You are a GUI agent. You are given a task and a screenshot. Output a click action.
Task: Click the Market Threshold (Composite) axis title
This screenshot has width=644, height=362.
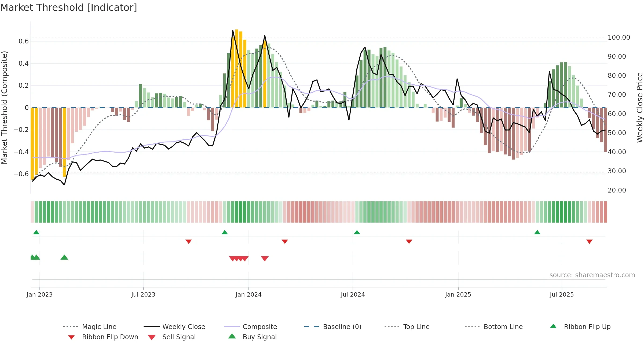(x=4, y=107)
